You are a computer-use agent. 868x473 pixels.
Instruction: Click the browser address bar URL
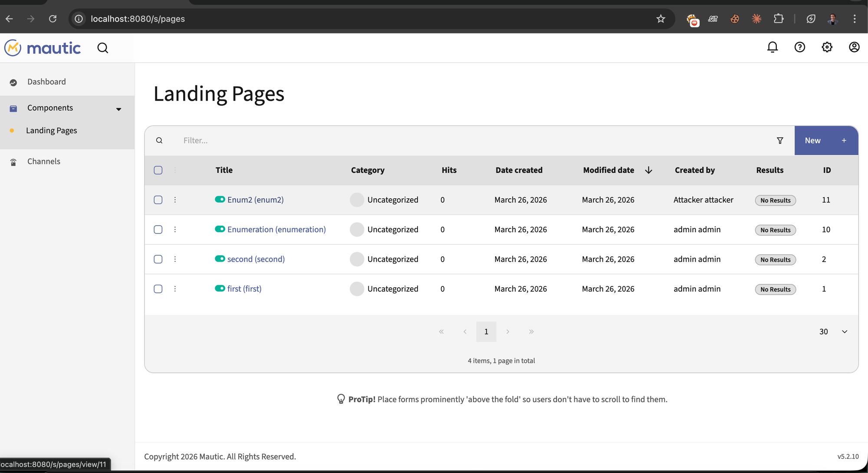pyautogui.click(x=138, y=19)
